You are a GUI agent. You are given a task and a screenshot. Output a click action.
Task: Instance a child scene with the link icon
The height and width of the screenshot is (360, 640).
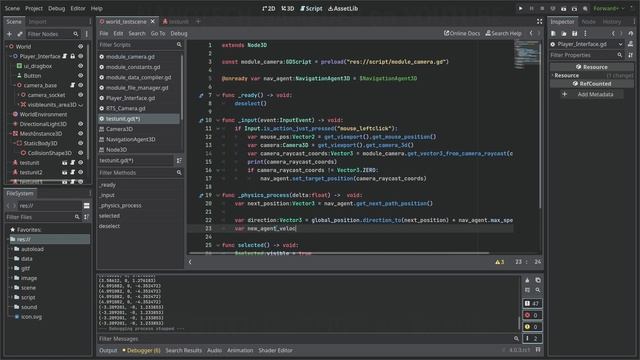tap(20, 34)
